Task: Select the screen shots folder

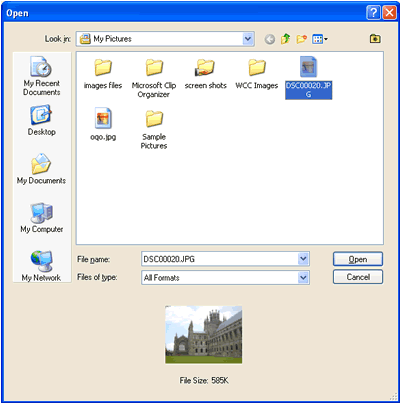Action: [205, 74]
